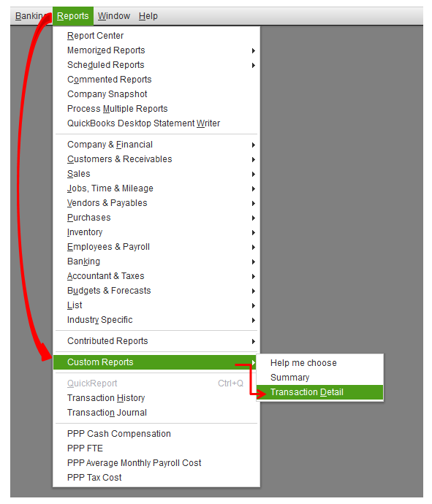Expand Accountant & Taxes submenu arrow
432x504 pixels.
coord(254,276)
